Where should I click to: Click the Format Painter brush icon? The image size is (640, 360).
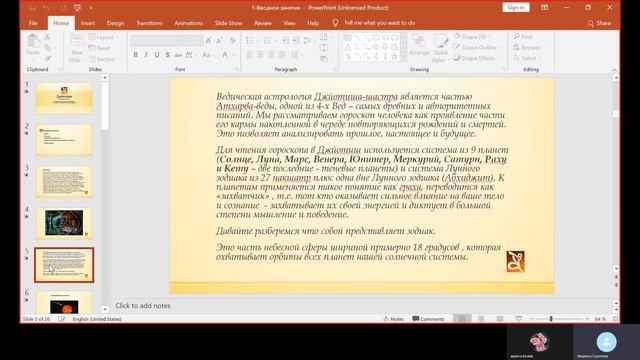(x=47, y=58)
